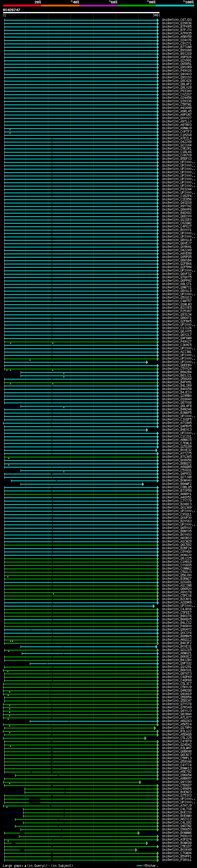This screenshot has height=868, width=197.
Task: Click arrowhead ending the B4E0C3 alignment
Action: (x=147, y=430)
